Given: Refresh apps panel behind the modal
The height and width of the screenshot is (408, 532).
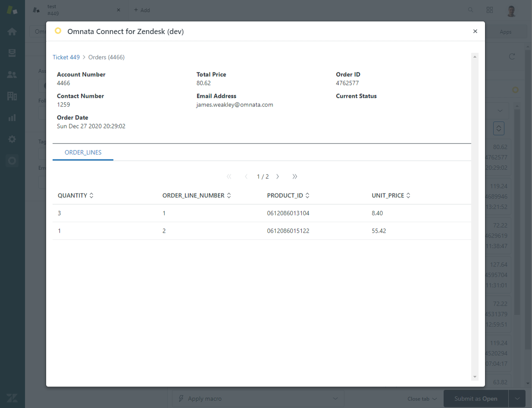Looking at the screenshot, I should [512, 56].
